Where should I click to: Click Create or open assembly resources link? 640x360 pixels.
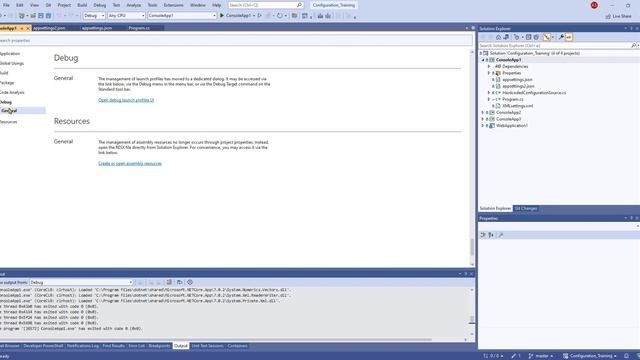point(130,164)
